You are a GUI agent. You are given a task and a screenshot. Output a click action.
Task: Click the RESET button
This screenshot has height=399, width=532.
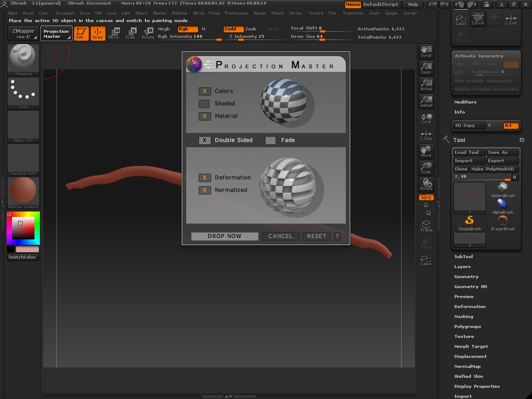(x=317, y=236)
